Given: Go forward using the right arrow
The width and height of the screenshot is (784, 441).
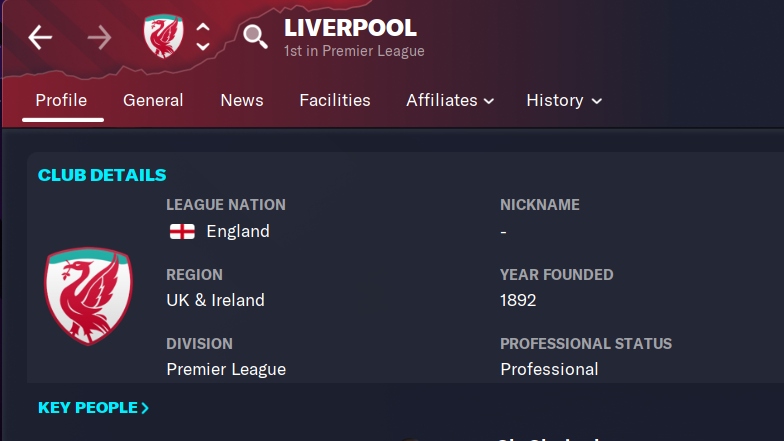Looking at the screenshot, I should click(99, 38).
